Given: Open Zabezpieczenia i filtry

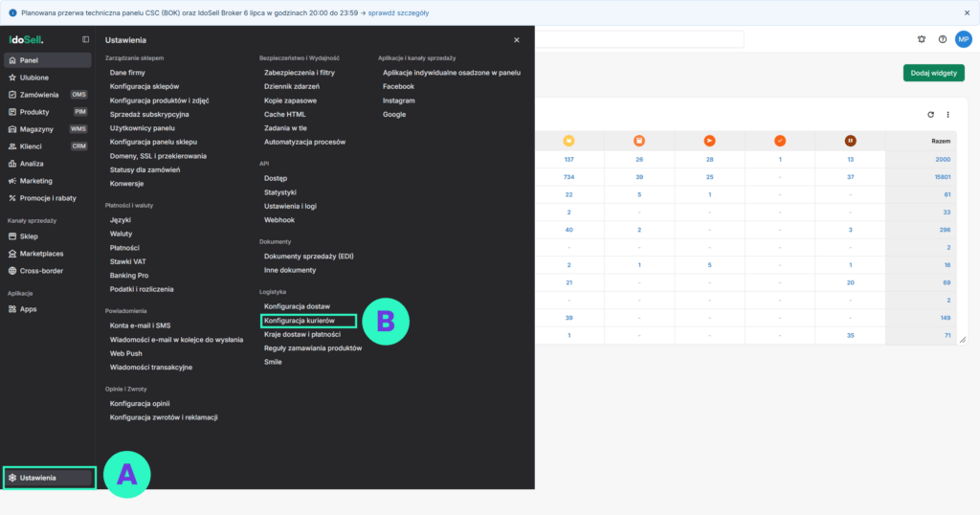Looking at the screenshot, I should pyautogui.click(x=300, y=73).
